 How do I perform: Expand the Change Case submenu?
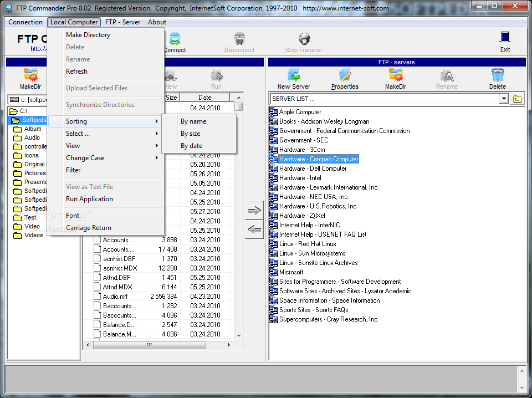tap(106, 158)
